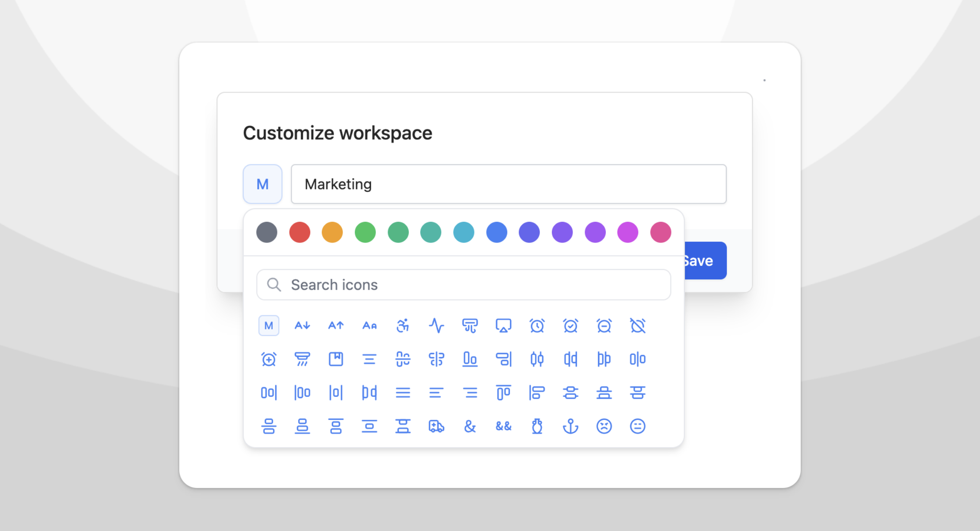
Task: Pick the red color swatch
Action: point(299,232)
